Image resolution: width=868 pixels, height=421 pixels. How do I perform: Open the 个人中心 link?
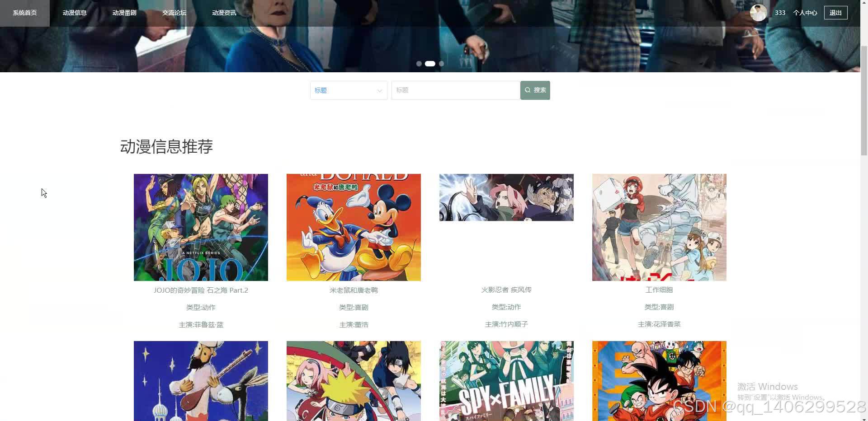[805, 13]
